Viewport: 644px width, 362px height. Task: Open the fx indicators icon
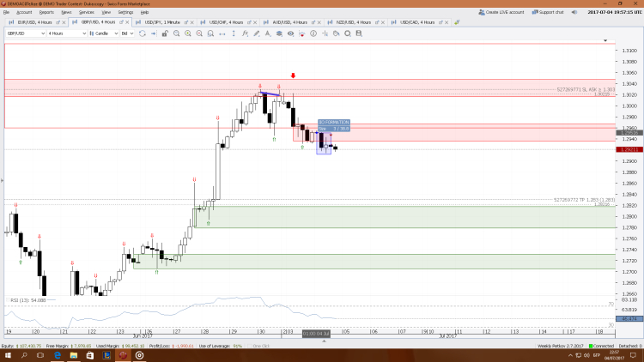coord(245,33)
